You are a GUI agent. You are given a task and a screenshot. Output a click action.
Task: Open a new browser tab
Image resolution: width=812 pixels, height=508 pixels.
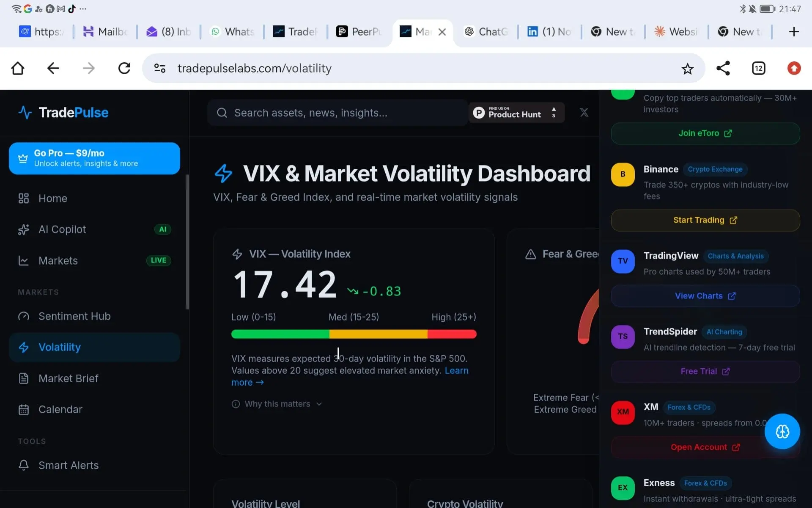coord(794,32)
